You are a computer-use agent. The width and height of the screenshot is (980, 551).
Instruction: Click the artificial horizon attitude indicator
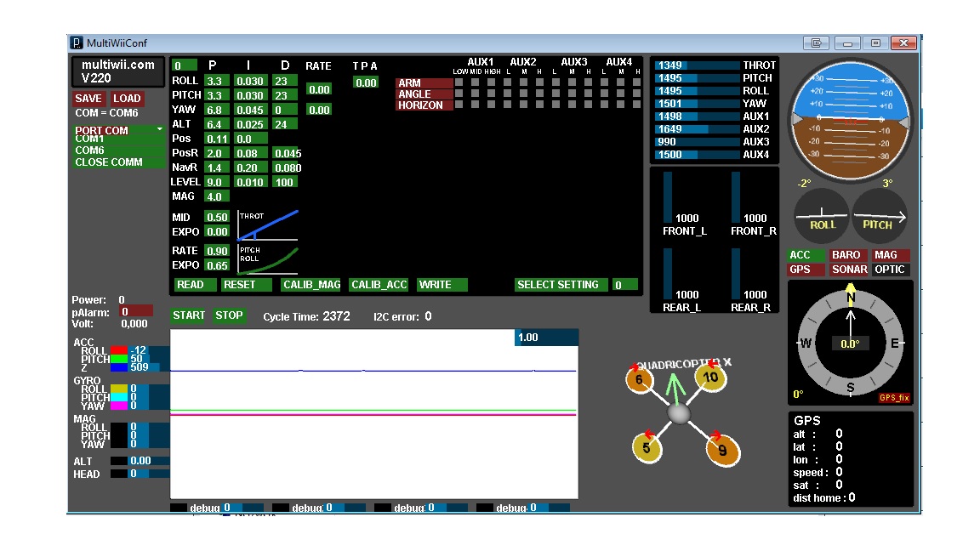pyautogui.click(x=848, y=121)
